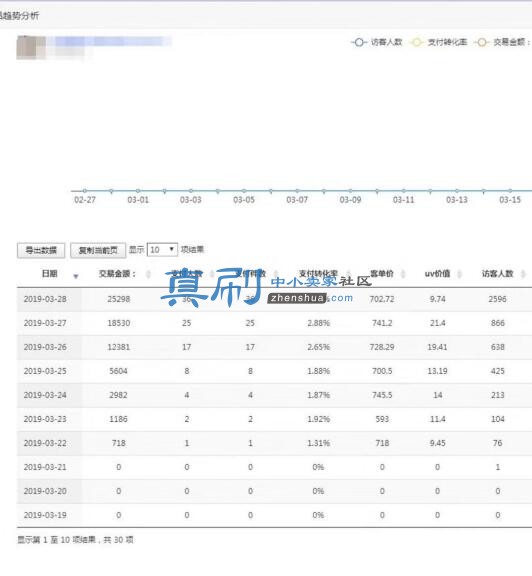
Task: Sort table by 访客人数 sort arrows
Action: pyautogui.click(x=524, y=274)
